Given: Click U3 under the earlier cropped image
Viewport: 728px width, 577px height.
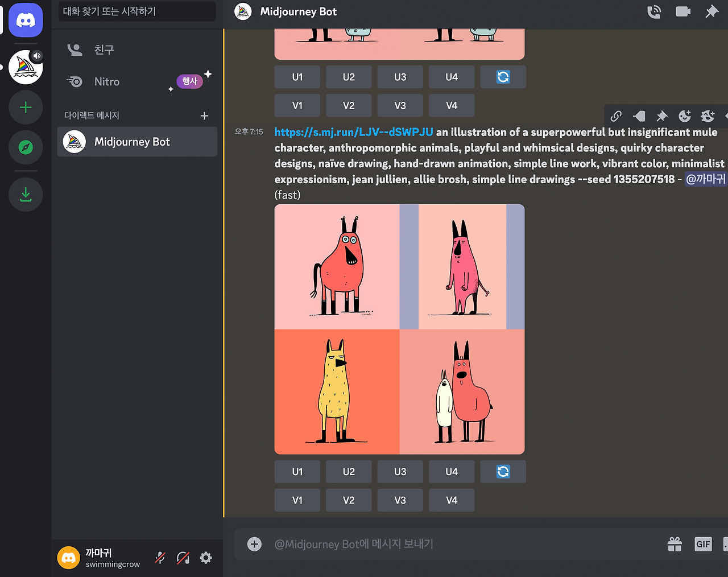Looking at the screenshot, I should coord(400,77).
